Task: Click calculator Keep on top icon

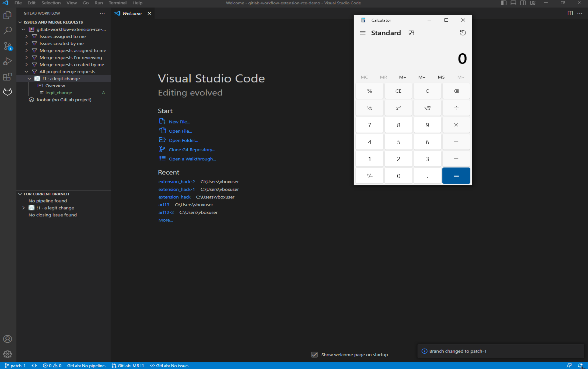Action: (x=411, y=33)
